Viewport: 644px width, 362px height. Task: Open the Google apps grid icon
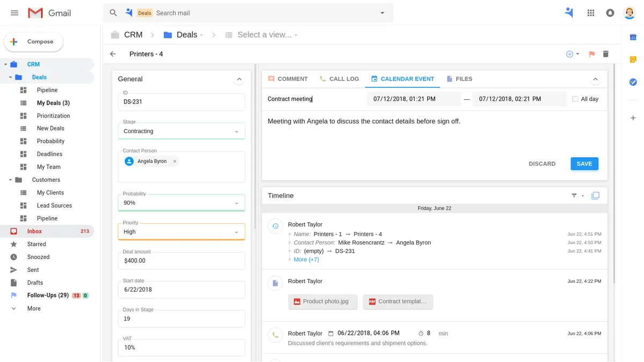tap(591, 13)
